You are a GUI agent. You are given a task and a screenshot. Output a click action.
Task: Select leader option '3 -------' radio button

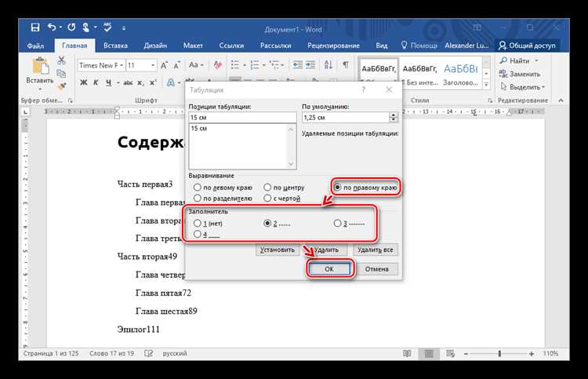tap(337, 224)
